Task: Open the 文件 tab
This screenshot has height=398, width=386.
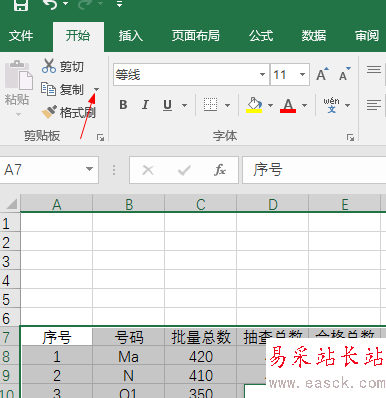Action: [x=21, y=36]
